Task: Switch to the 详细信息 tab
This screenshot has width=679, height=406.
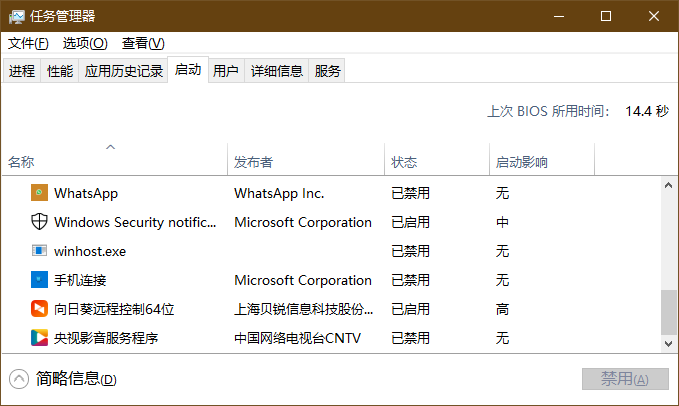Action: point(276,71)
